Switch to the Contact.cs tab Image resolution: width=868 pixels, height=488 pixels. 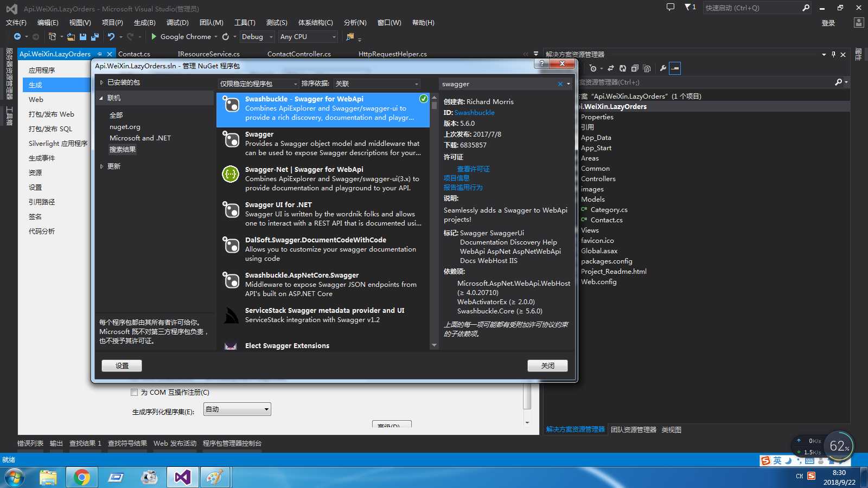click(134, 54)
